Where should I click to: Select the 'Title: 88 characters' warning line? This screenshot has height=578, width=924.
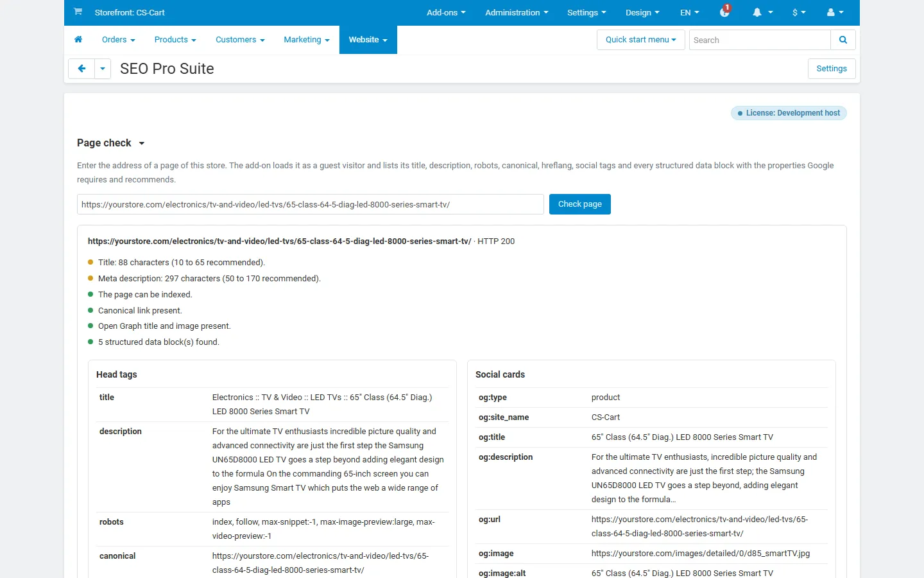tap(182, 263)
